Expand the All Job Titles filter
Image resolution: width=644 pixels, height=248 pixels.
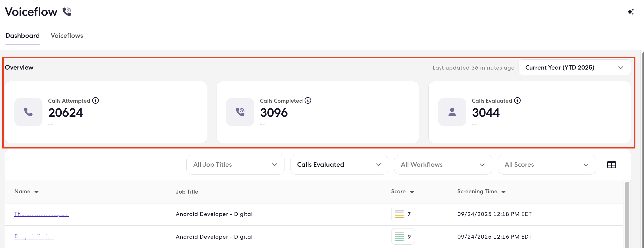pos(235,165)
